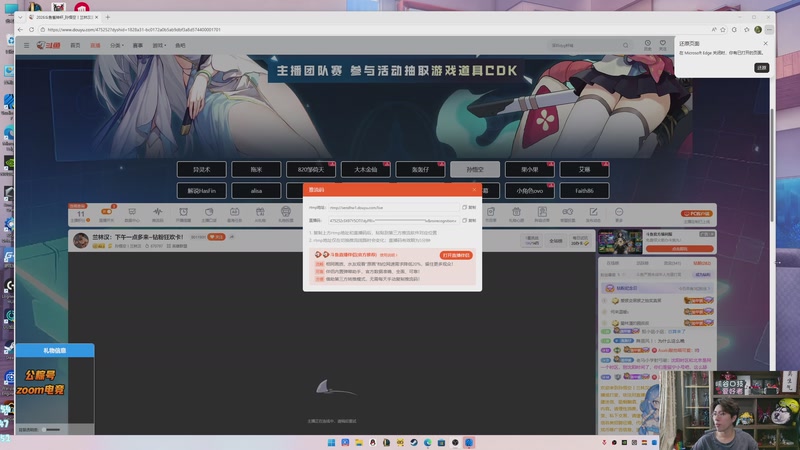Click the share arrow next to follow
The width and height of the screenshot is (800, 450).
coord(232,237)
